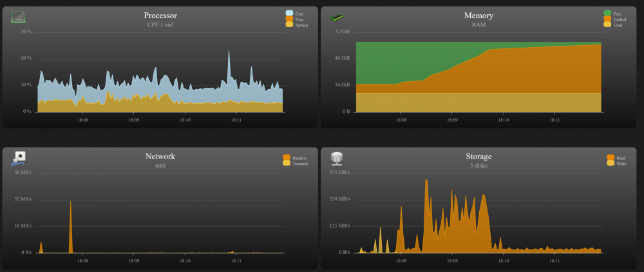
Task: Click the 48 GiB axis label
Action: (x=343, y=59)
